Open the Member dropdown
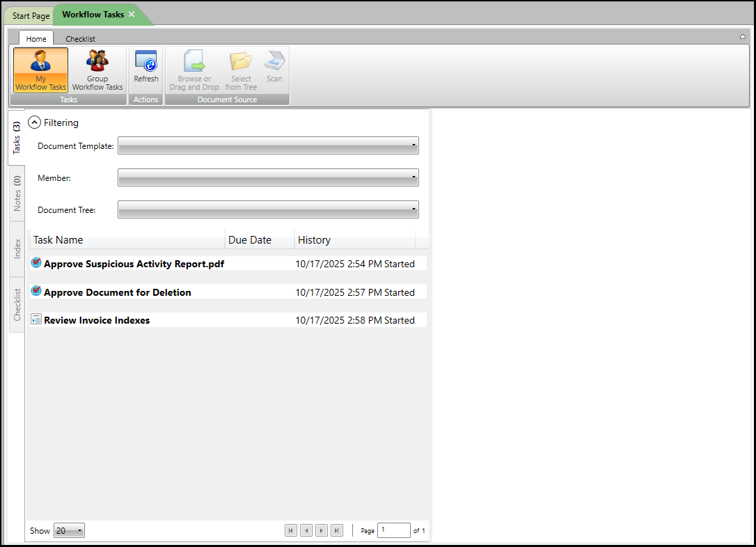Image resolution: width=756 pixels, height=547 pixels. tap(268, 178)
